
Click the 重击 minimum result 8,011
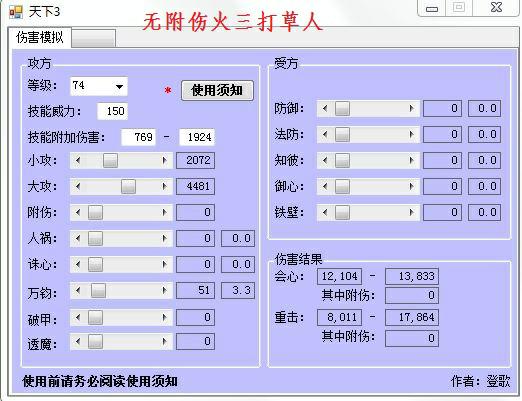point(339,317)
